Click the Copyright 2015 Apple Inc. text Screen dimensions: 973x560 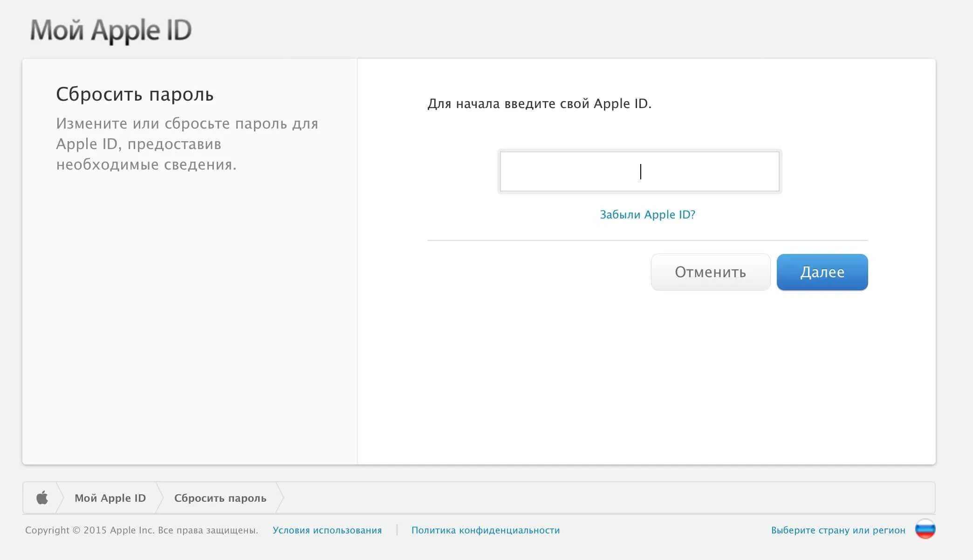pos(141,530)
